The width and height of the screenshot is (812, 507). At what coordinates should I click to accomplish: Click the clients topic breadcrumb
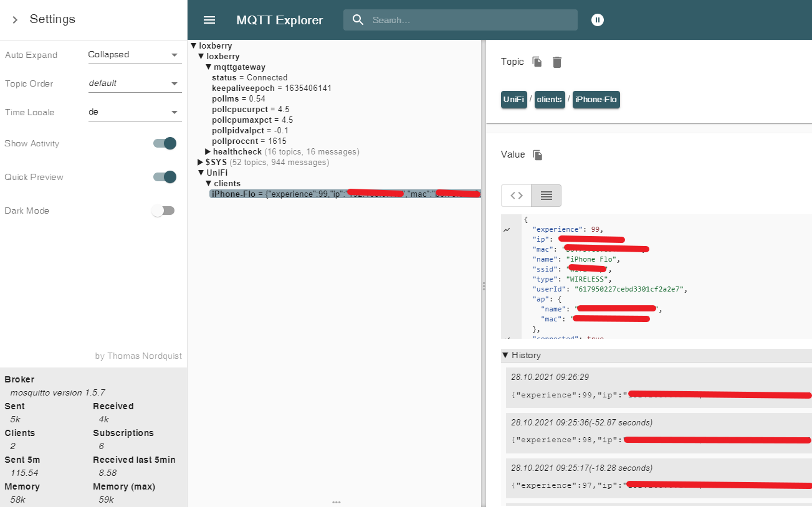549,100
